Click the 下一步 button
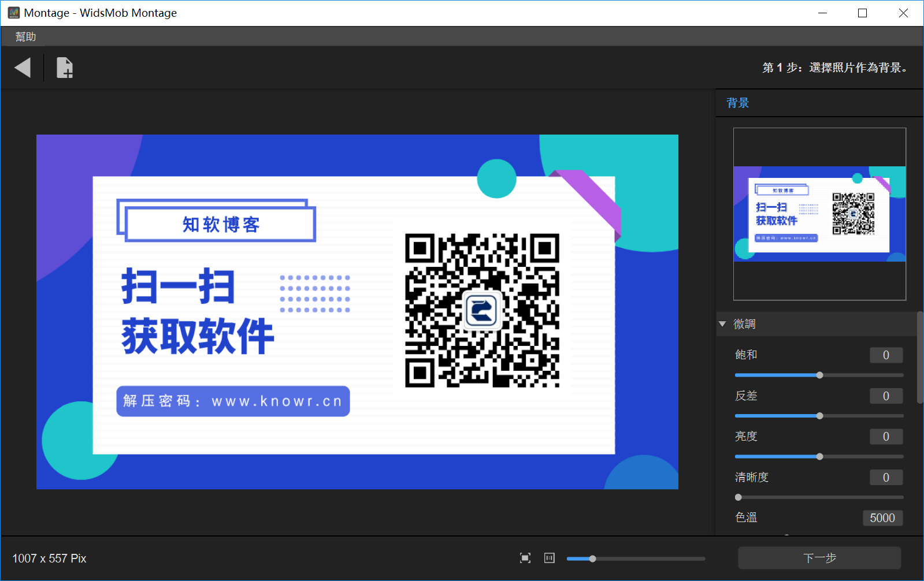Screen dimensions: 924x581 click(x=819, y=558)
